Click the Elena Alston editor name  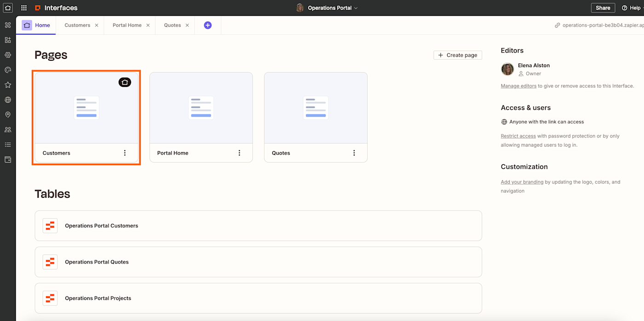coord(534,65)
